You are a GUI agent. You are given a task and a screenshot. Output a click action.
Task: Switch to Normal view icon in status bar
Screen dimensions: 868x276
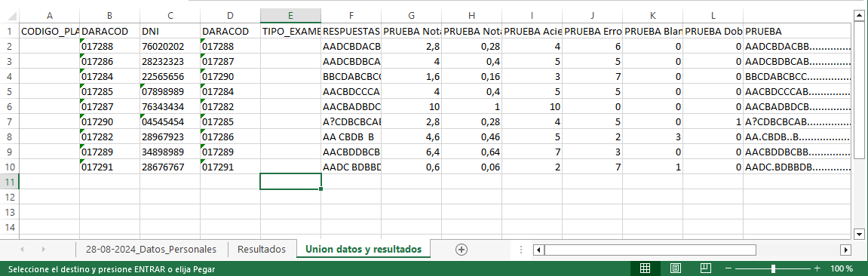[x=645, y=268]
